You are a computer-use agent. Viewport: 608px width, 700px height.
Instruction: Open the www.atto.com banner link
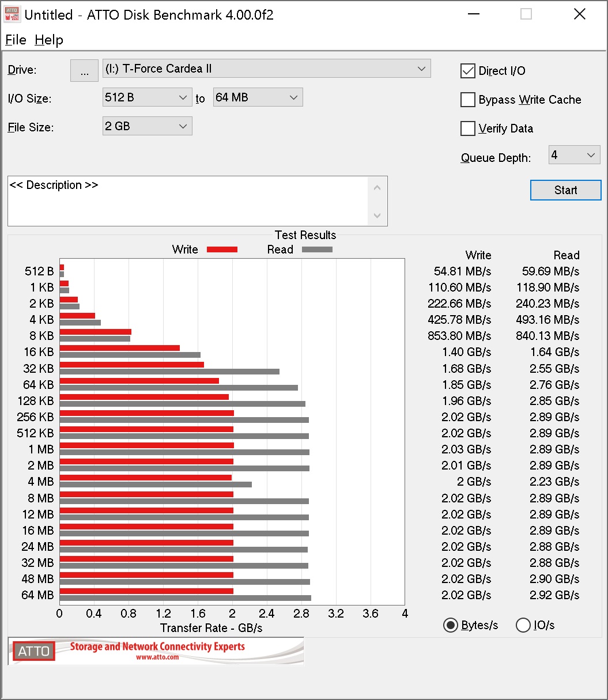(157, 657)
